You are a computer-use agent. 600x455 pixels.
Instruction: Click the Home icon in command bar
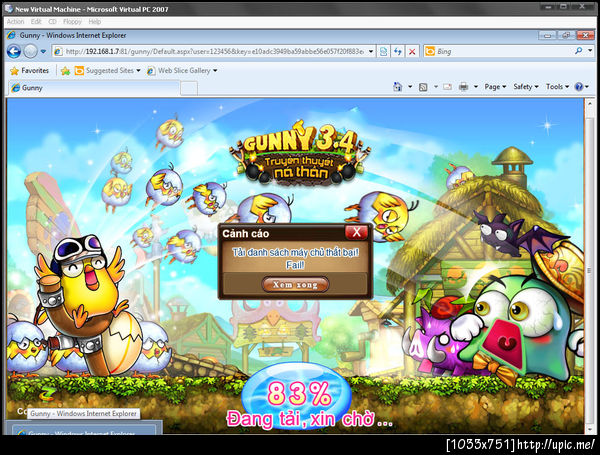pyautogui.click(x=398, y=87)
